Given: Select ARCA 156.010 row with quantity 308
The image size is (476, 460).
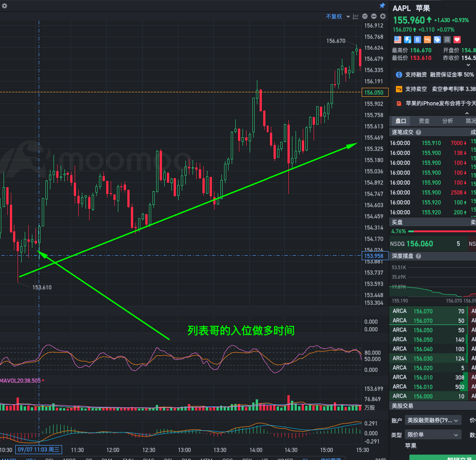Looking at the screenshot, I should click(x=428, y=378).
